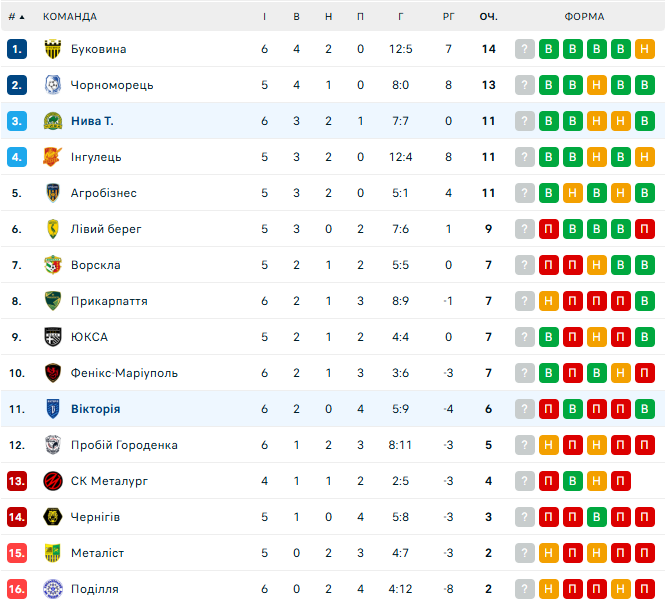Sort table by the КОМАНДА header

[x=70, y=16]
